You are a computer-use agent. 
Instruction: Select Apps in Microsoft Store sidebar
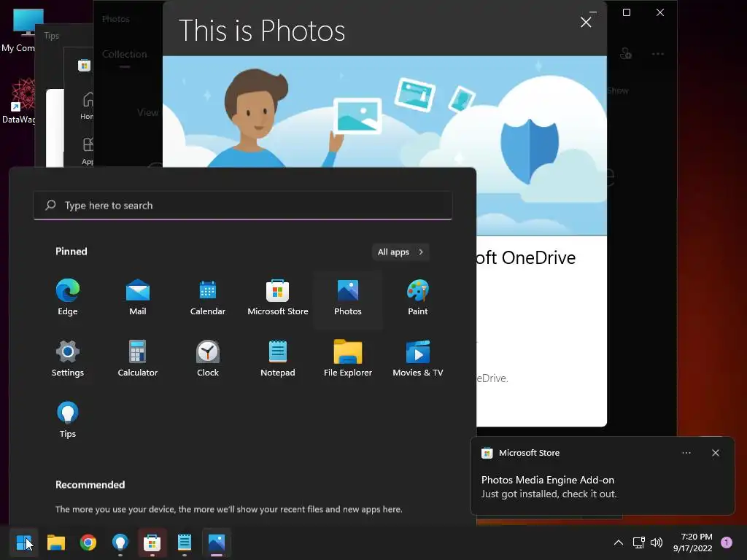pyautogui.click(x=88, y=150)
